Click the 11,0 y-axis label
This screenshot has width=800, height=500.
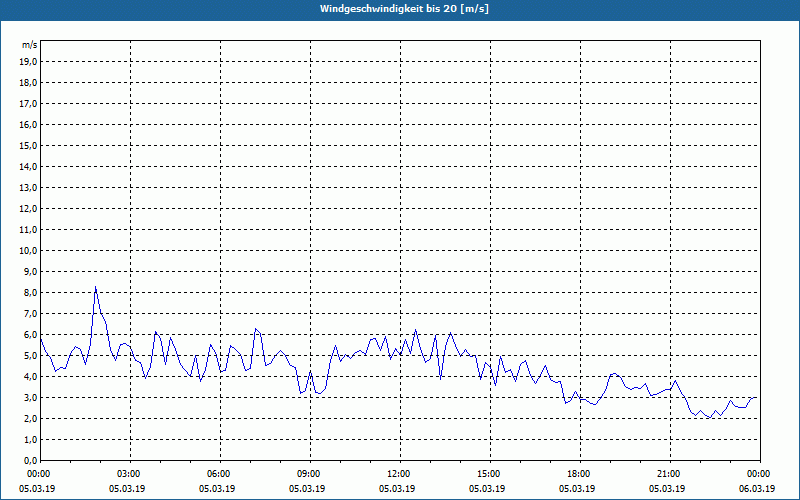point(28,230)
